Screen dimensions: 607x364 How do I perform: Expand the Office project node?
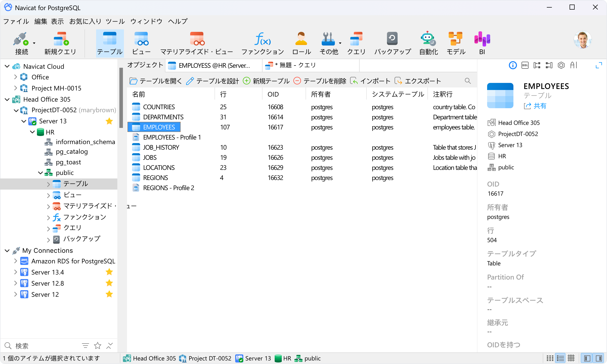pos(15,77)
